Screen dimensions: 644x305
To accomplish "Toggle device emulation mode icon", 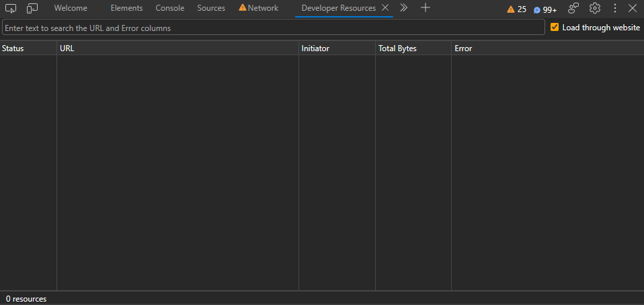I will [x=32, y=8].
